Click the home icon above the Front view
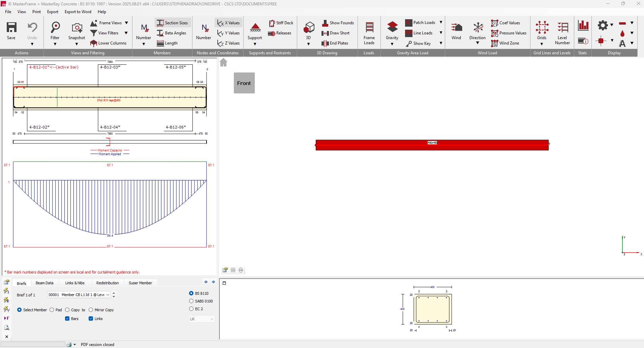 pos(223,62)
